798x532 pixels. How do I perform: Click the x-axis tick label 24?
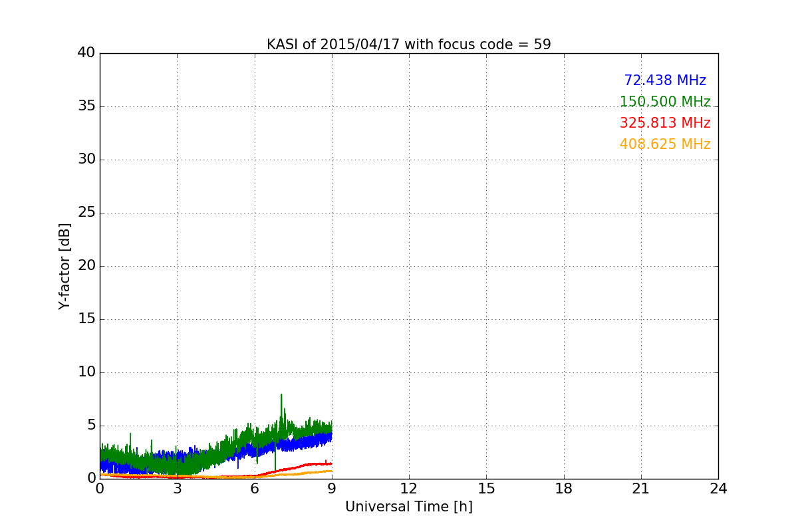(x=718, y=489)
